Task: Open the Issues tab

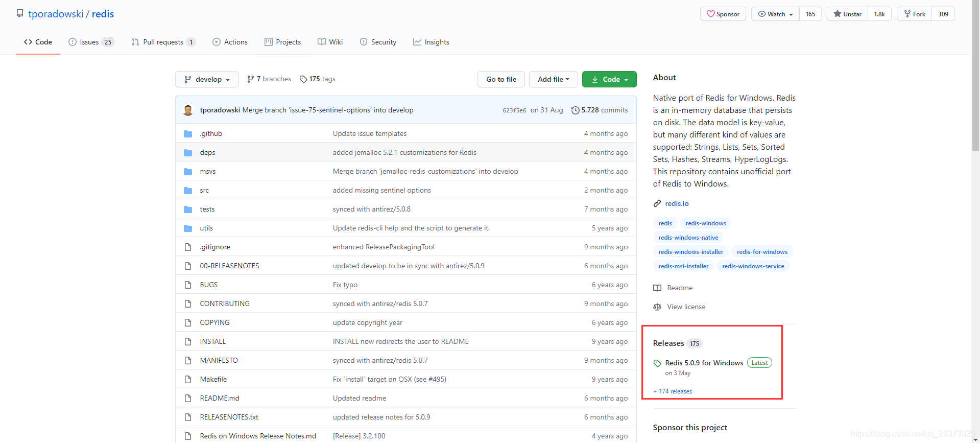Action: pos(91,42)
